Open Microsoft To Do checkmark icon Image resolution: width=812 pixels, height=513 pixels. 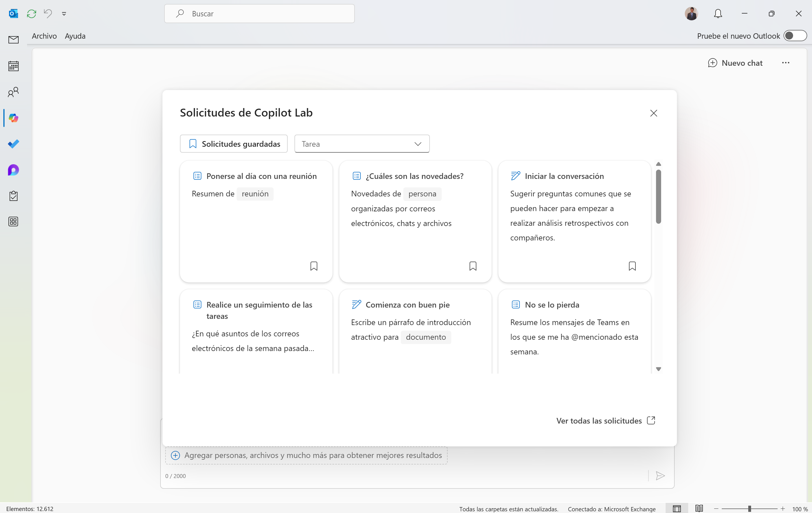pyautogui.click(x=14, y=144)
